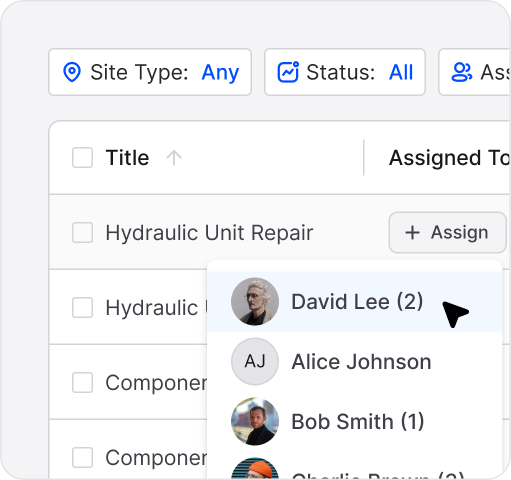This screenshot has width=511, height=480.
Task: Check the second Hydraulic row checkbox
Action: (x=82, y=307)
